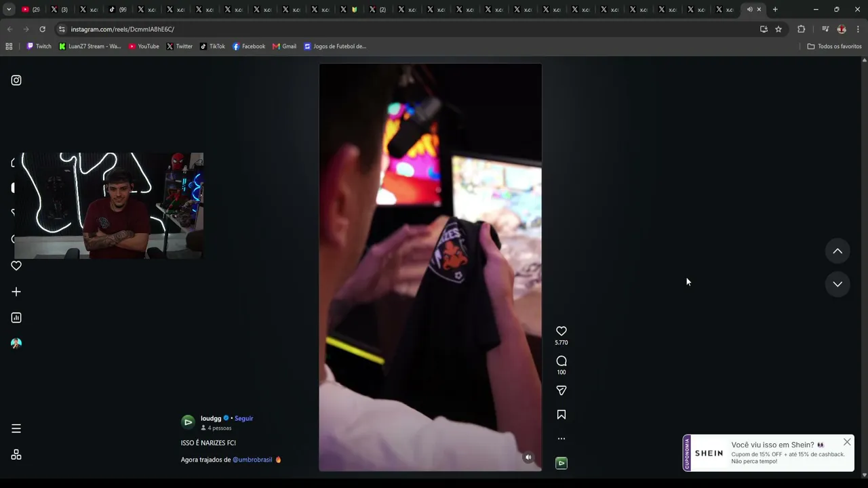Viewport: 868px width, 488px height.
Task: Open the Jogos de Futebol bookmark
Action: (335, 46)
